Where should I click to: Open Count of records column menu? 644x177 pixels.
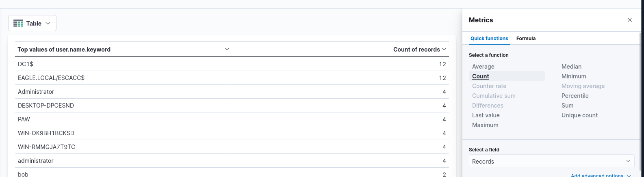pyautogui.click(x=444, y=50)
